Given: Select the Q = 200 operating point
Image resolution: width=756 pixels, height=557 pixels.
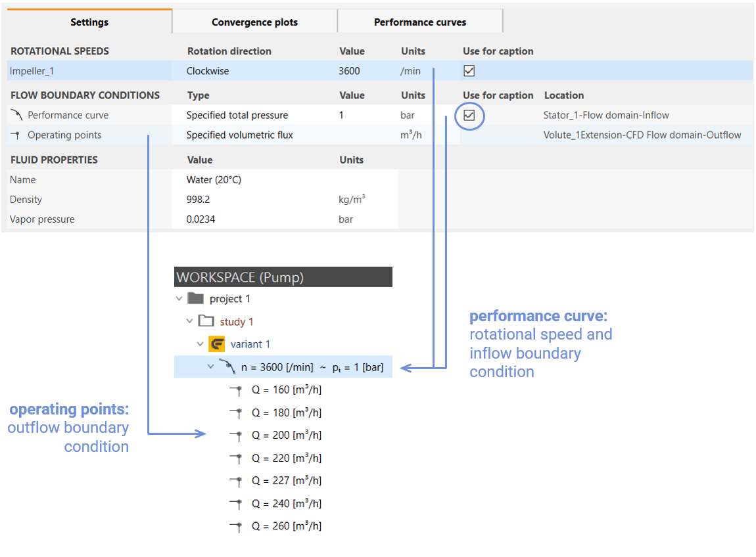Looking at the screenshot, I should (x=287, y=435).
